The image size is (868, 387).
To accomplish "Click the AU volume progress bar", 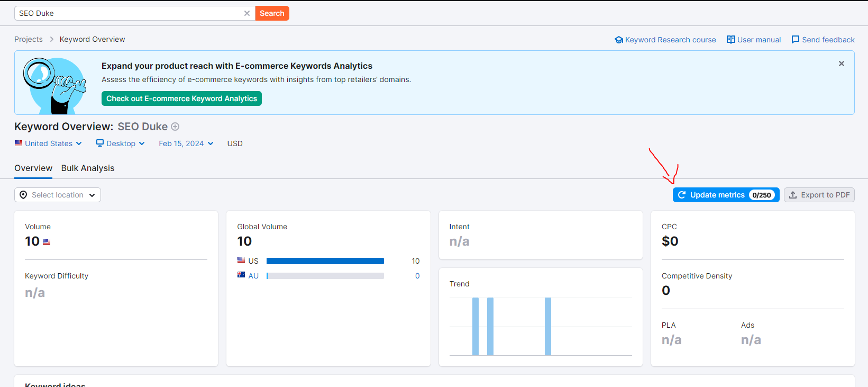I will click(325, 276).
